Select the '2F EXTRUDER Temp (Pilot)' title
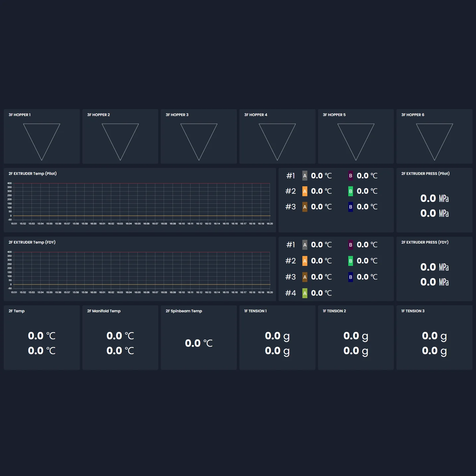The image size is (476, 476). pyautogui.click(x=32, y=173)
